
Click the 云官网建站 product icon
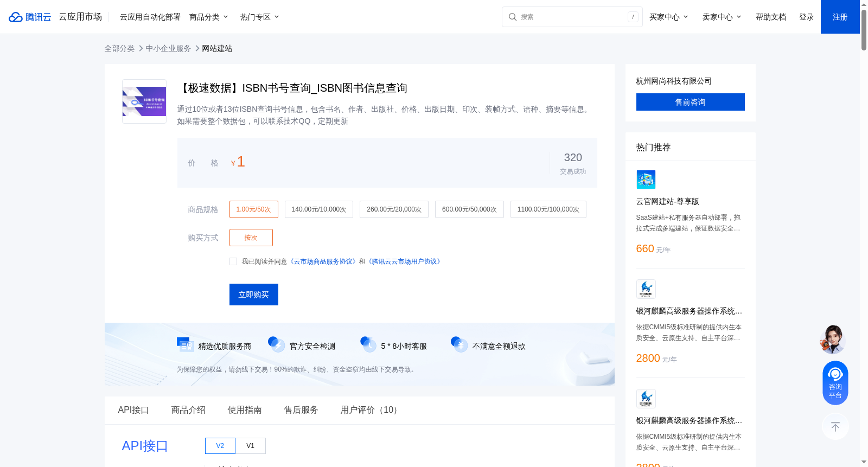pyautogui.click(x=646, y=180)
